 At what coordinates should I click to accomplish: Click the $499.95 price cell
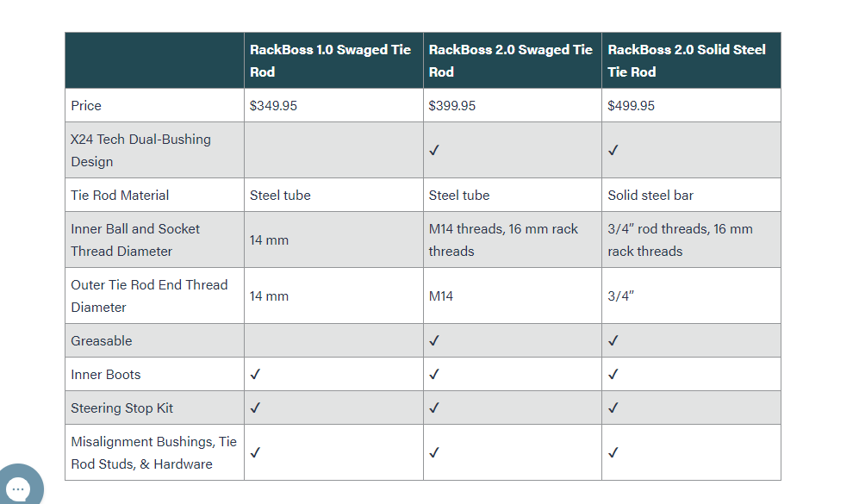click(632, 106)
